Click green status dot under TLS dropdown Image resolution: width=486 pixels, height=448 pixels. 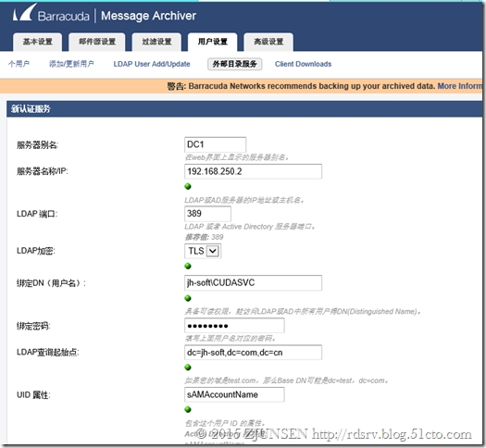(188, 266)
